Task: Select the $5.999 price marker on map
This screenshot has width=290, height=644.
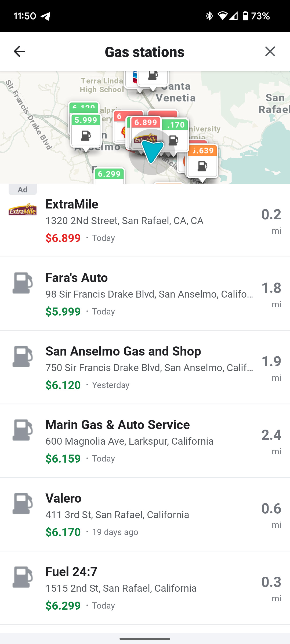Action: pos(86,131)
